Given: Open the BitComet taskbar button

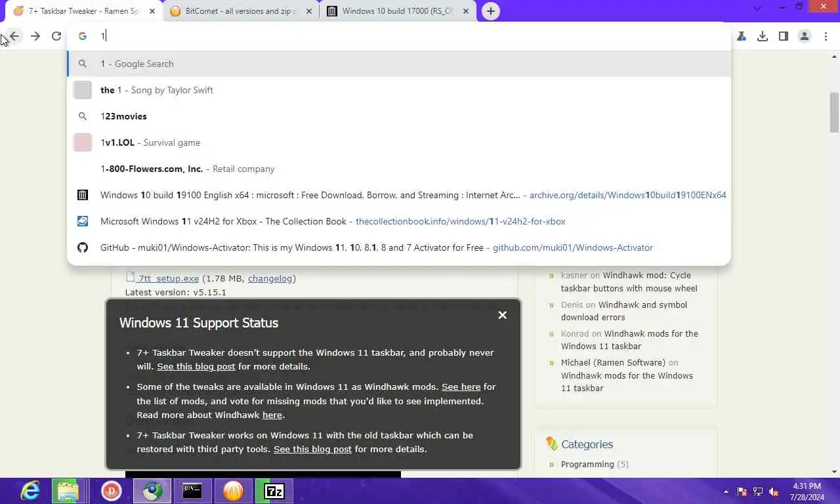Looking at the screenshot, I should click(233, 490).
